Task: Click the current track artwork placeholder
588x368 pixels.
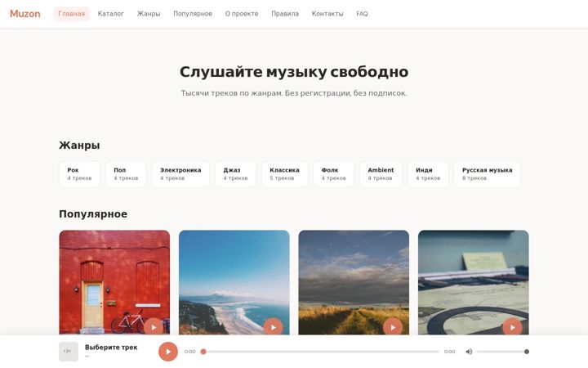Action: pos(69,352)
